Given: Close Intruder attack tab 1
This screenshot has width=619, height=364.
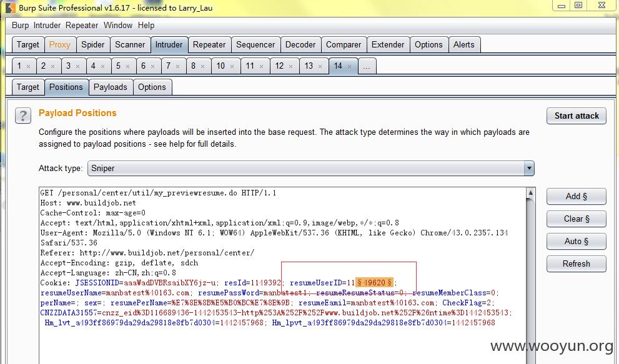Looking at the screenshot, I should pos(29,66).
